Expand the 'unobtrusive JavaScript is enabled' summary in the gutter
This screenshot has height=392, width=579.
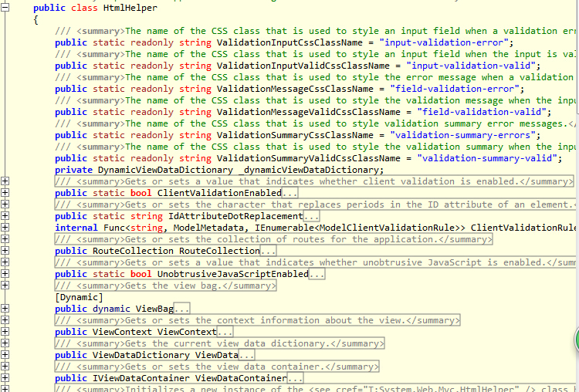[5, 262]
